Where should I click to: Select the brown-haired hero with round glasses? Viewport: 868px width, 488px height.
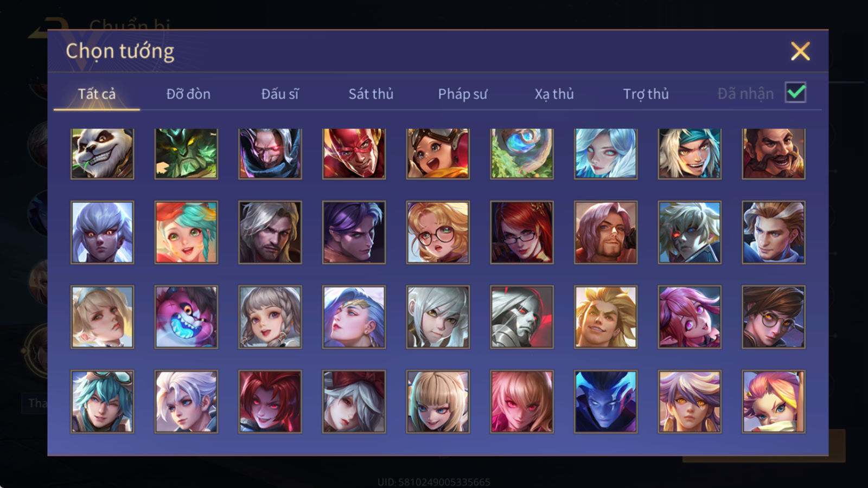[x=774, y=317]
